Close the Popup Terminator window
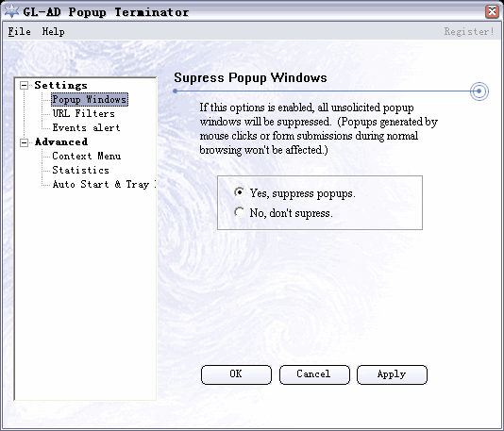This screenshot has height=431, width=504. 492,12
